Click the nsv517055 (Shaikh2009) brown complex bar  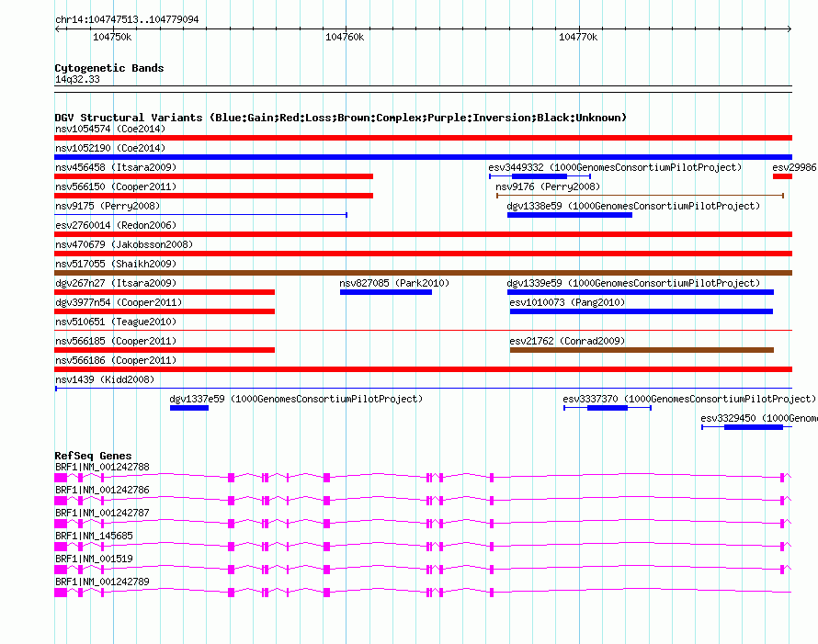click(x=423, y=273)
